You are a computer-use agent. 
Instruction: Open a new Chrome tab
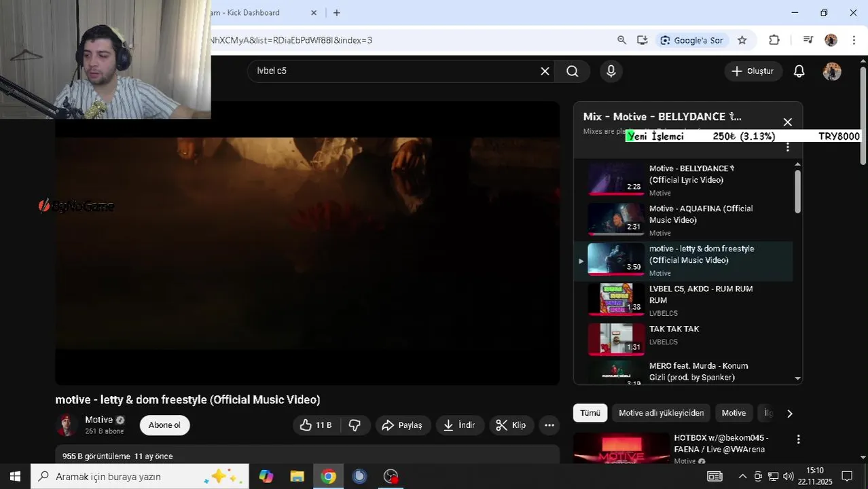pyautogui.click(x=337, y=13)
